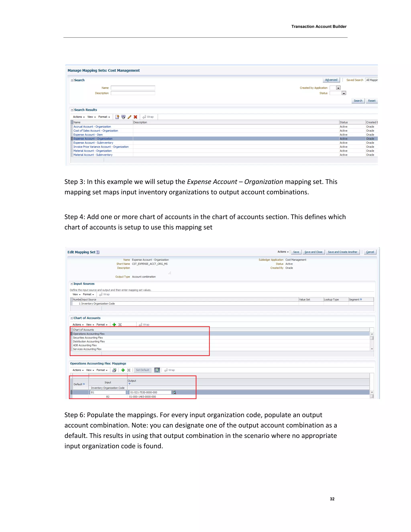Click the Chart of Accounts scroll up arrow
This screenshot has height=532, width=411.
(x=372, y=334)
